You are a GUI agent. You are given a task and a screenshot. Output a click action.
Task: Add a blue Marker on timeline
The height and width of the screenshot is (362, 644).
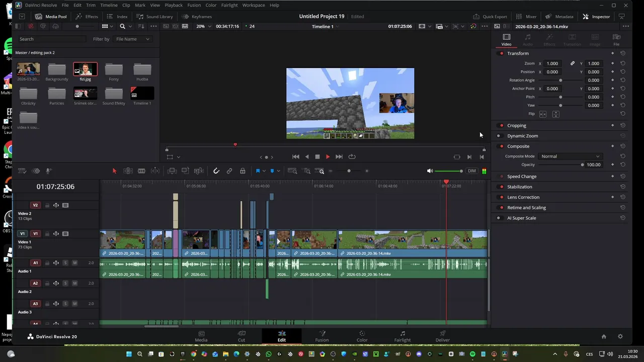pos(272,171)
